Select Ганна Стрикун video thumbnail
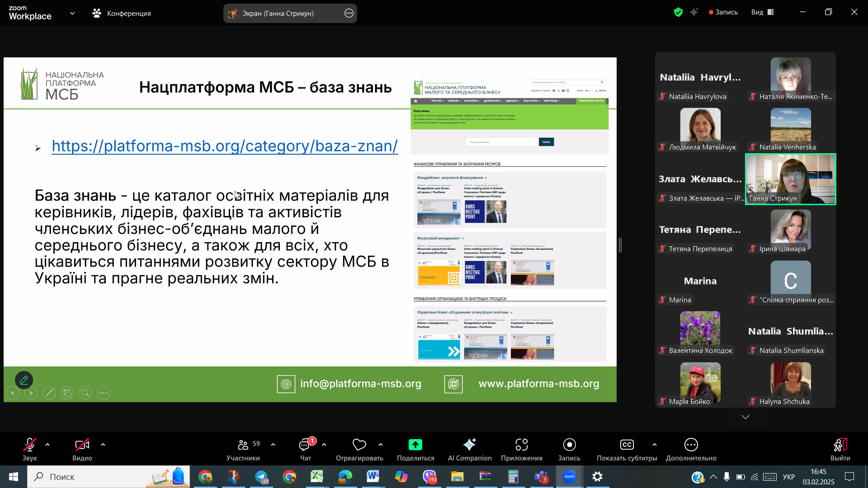 [x=790, y=179]
